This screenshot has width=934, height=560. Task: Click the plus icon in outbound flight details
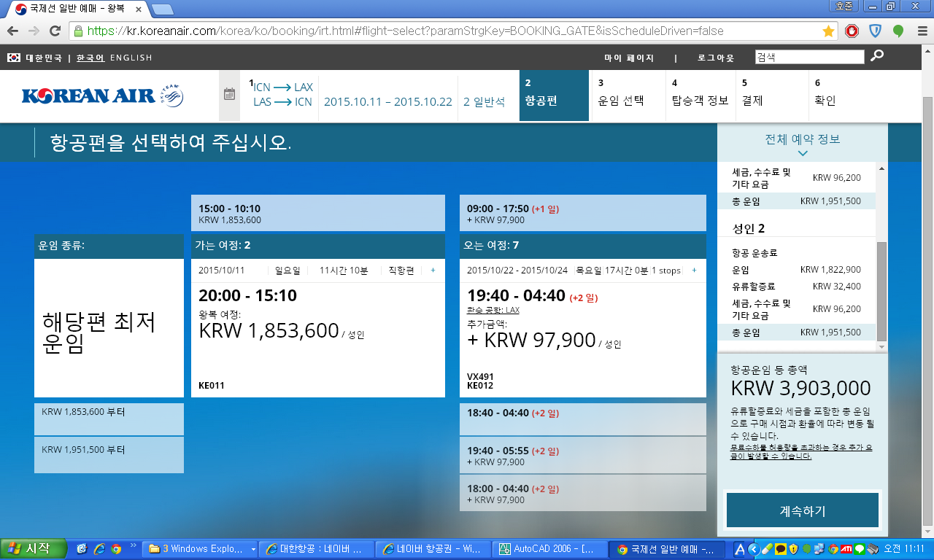coord(433,271)
